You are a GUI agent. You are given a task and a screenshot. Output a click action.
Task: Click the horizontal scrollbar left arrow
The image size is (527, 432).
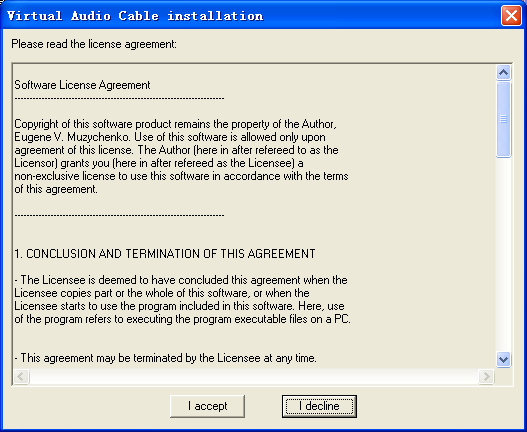pos(21,376)
